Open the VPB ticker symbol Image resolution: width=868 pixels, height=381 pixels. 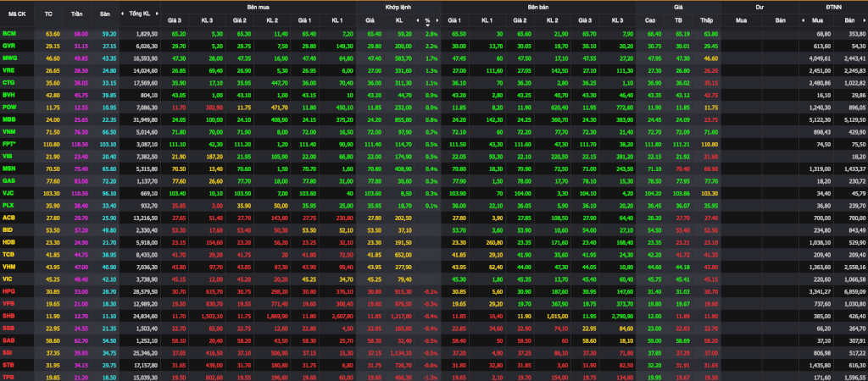pos(8,303)
